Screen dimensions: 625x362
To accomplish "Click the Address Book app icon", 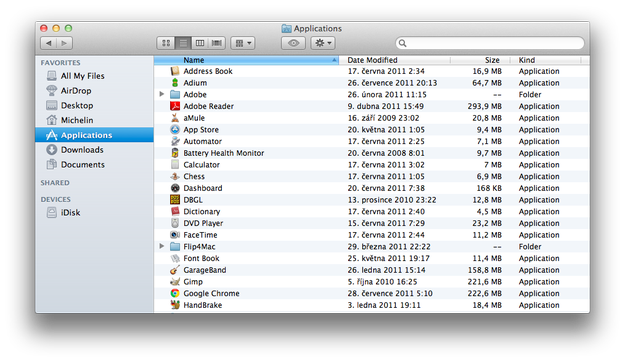I will pos(175,71).
